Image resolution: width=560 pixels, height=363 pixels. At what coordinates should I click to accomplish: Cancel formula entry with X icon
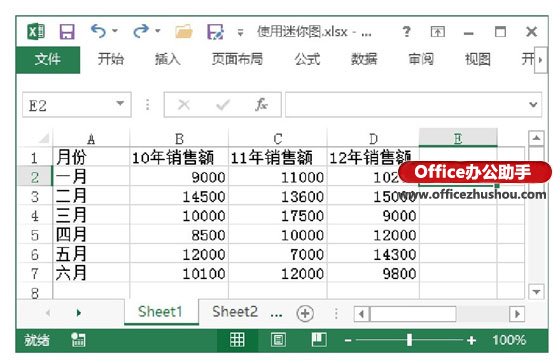(x=184, y=105)
